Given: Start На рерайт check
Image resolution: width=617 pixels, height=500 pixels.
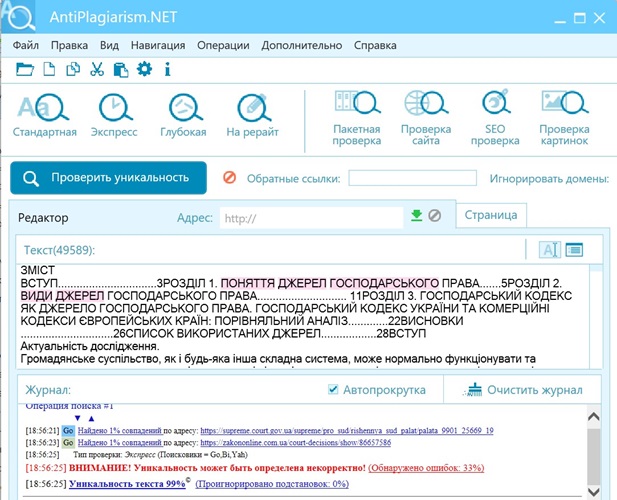Looking at the screenshot, I should coord(253,116).
